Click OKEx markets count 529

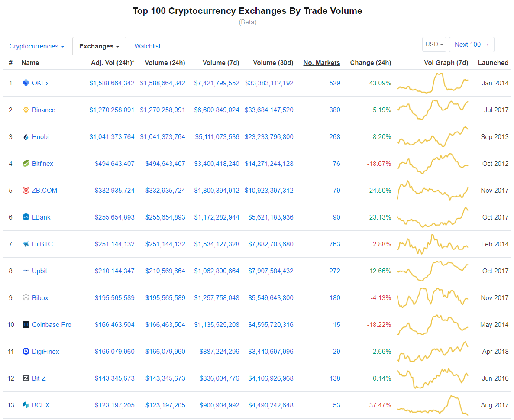point(335,83)
